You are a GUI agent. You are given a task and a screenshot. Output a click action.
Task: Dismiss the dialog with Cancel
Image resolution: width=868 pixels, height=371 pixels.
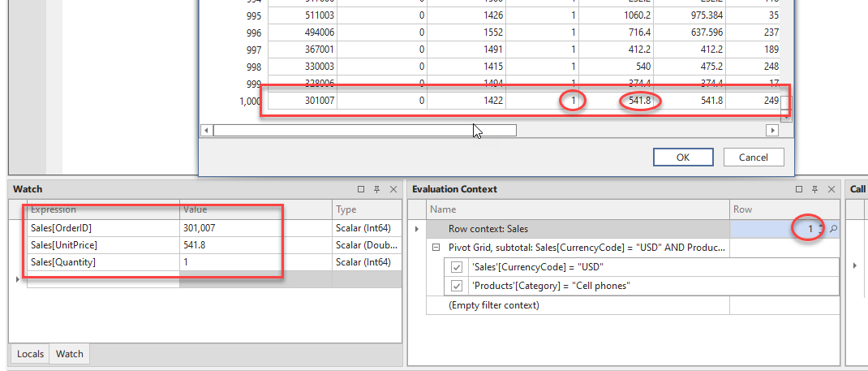tap(754, 157)
